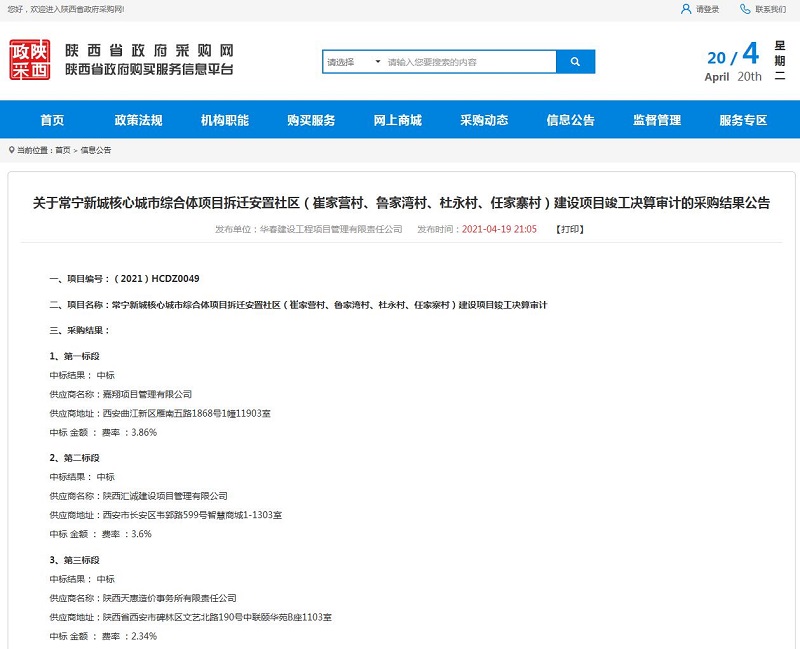Viewport: 800px width, 649px height.
Task: Navigate to 网上商城
Action: click(x=397, y=120)
